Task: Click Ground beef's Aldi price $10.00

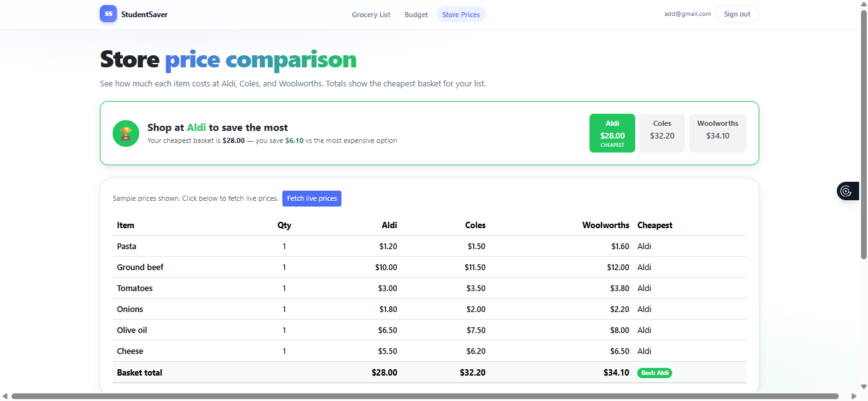Action: [x=386, y=268]
